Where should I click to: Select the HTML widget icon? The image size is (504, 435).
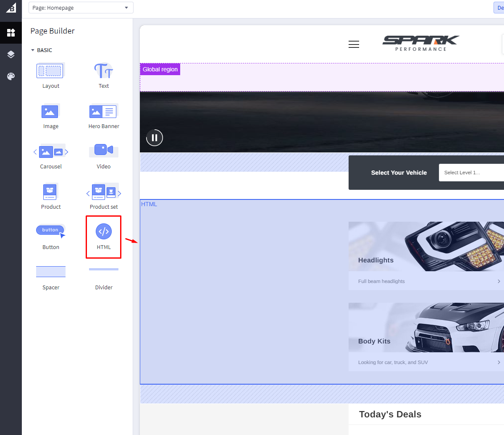pos(104,231)
